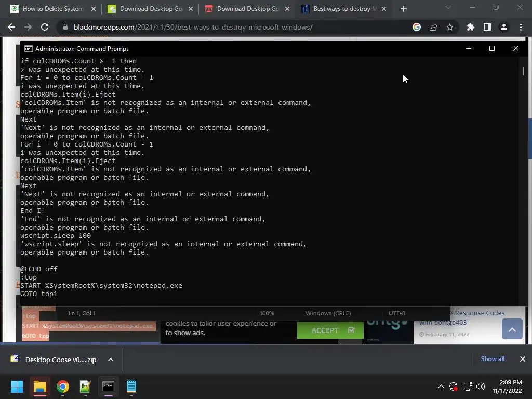Switch to first 'Download Desktop Goose' tab
The height and width of the screenshot is (399, 532).
click(x=151, y=9)
